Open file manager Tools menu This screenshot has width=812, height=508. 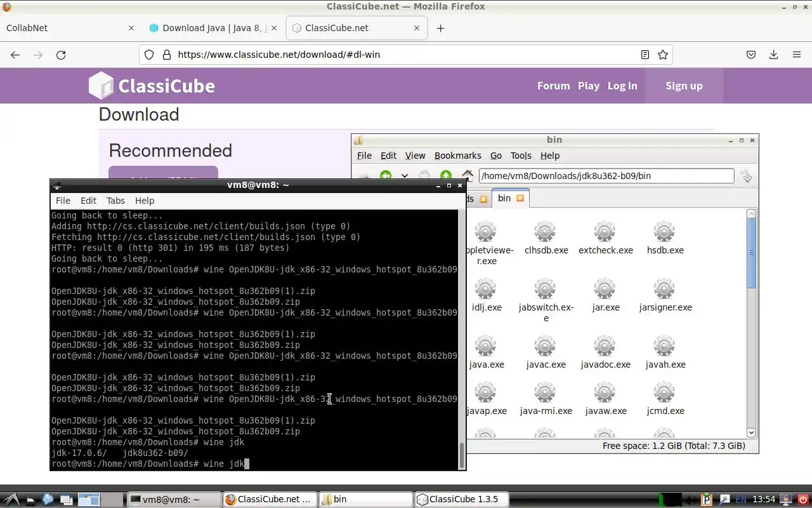tap(521, 156)
